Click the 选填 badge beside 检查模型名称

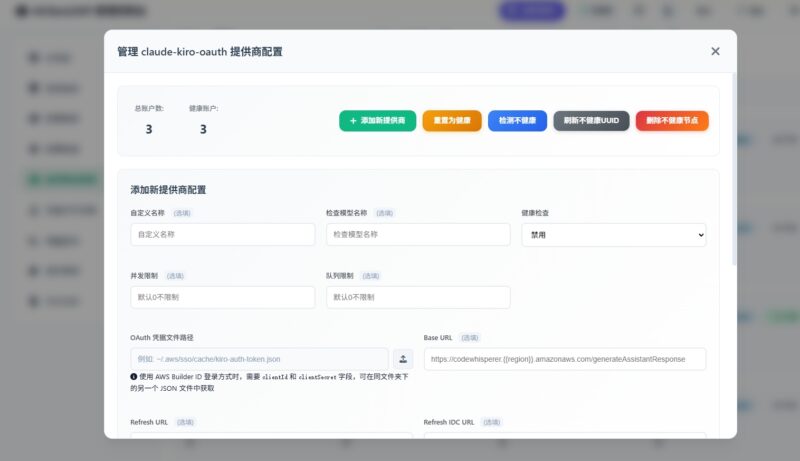coord(384,213)
